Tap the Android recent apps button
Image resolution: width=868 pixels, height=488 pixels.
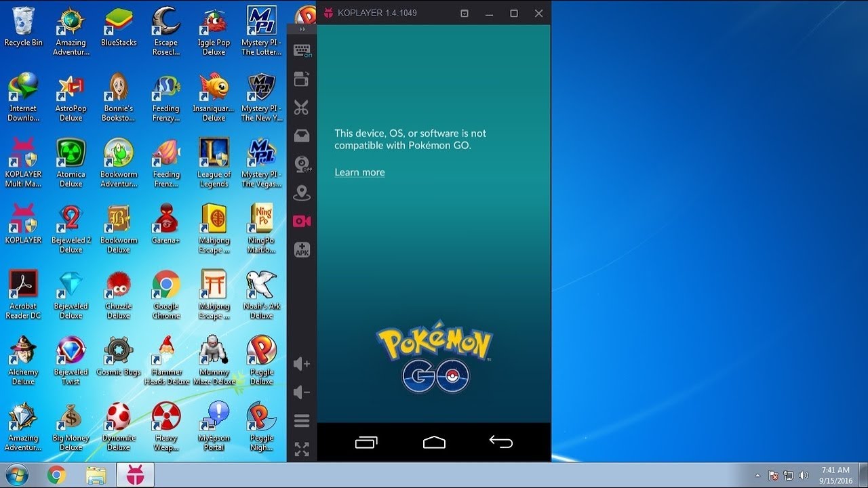366,443
